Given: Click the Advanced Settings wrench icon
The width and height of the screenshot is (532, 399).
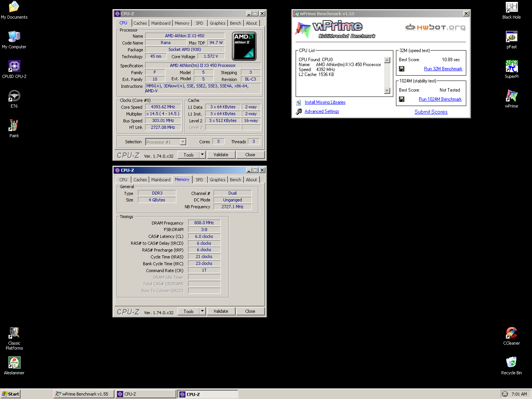Looking at the screenshot, I should (299, 111).
